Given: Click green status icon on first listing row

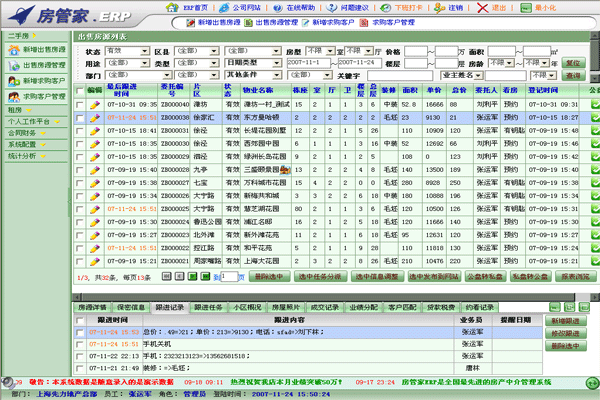Looking at the screenshot, I should pos(594,104).
